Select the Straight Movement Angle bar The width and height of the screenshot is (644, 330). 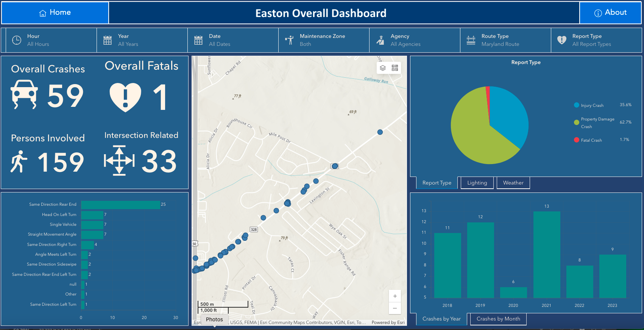(x=92, y=235)
